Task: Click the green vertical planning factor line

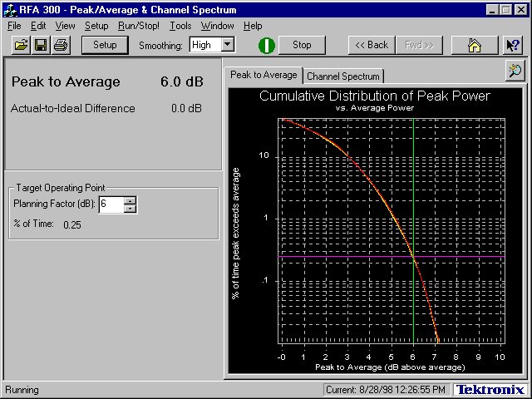Action: 413,231
